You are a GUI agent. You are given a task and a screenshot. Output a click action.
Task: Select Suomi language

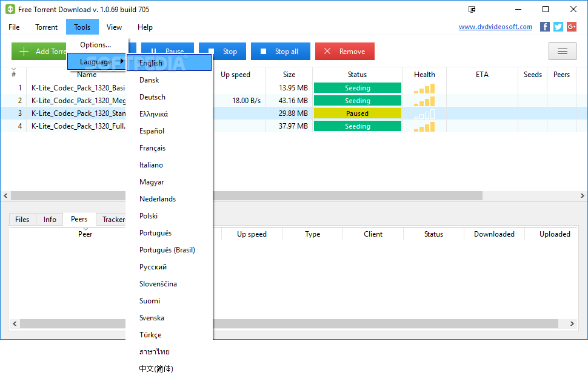pyautogui.click(x=169, y=301)
